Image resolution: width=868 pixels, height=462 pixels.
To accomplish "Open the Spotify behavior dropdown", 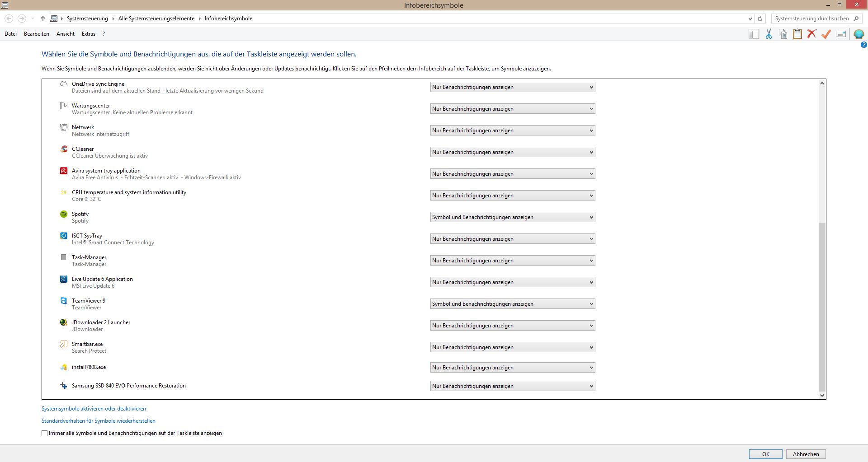I will 513,217.
